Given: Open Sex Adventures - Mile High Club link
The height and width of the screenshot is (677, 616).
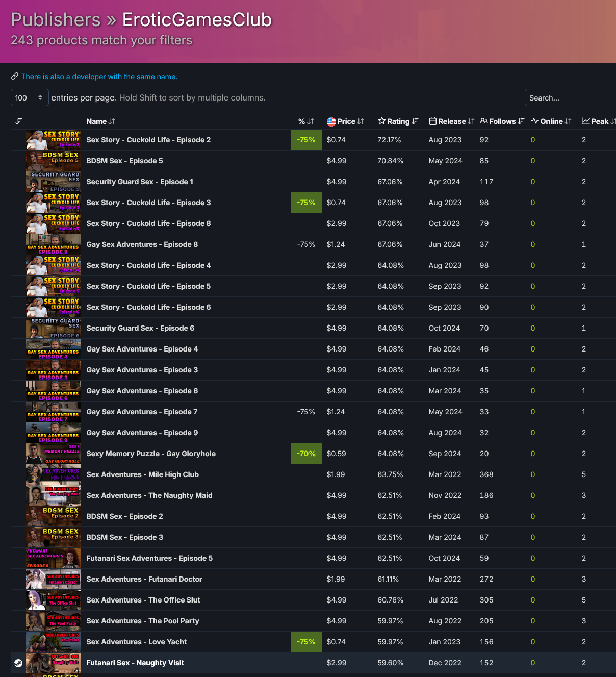Looking at the screenshot, I should click(x=142, y=474).
